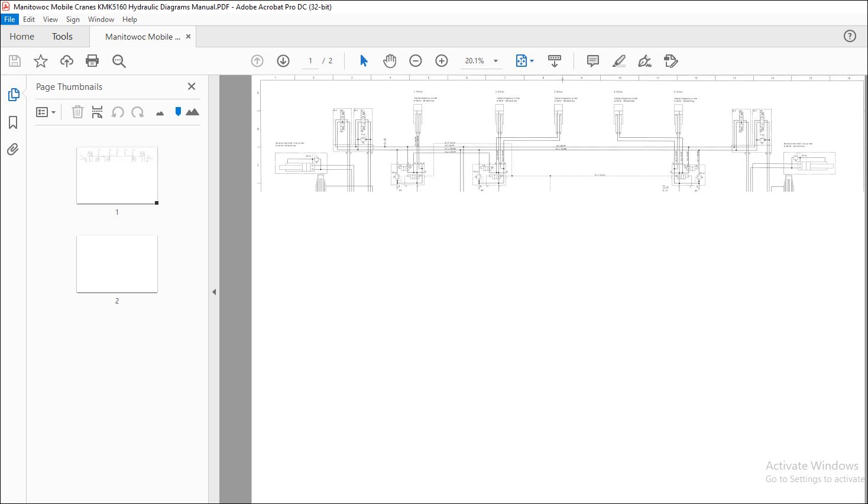868x504 pixels.
Task: Select the Highlight text tool
Action: [619, 61]
